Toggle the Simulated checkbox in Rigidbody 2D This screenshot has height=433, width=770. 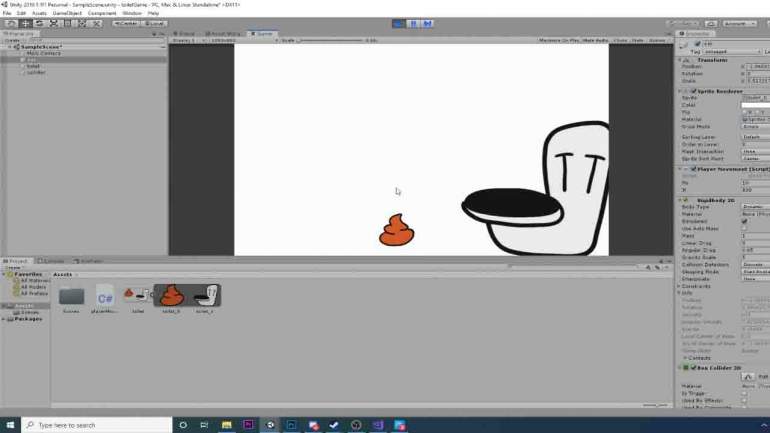click(x=744, y=221)
